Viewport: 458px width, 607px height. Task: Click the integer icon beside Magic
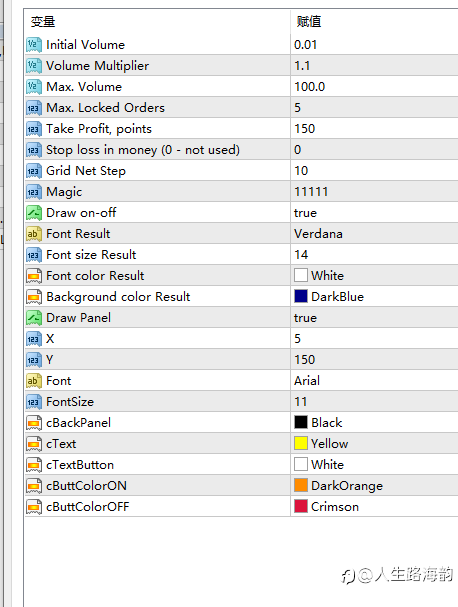click(34, 192)
